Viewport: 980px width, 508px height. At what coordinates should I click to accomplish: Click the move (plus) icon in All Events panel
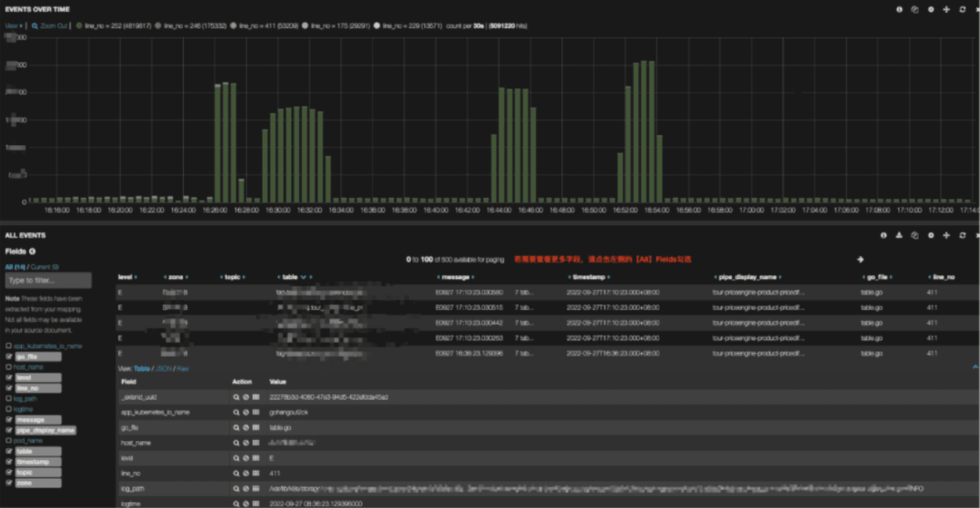[x=946, y=236]
